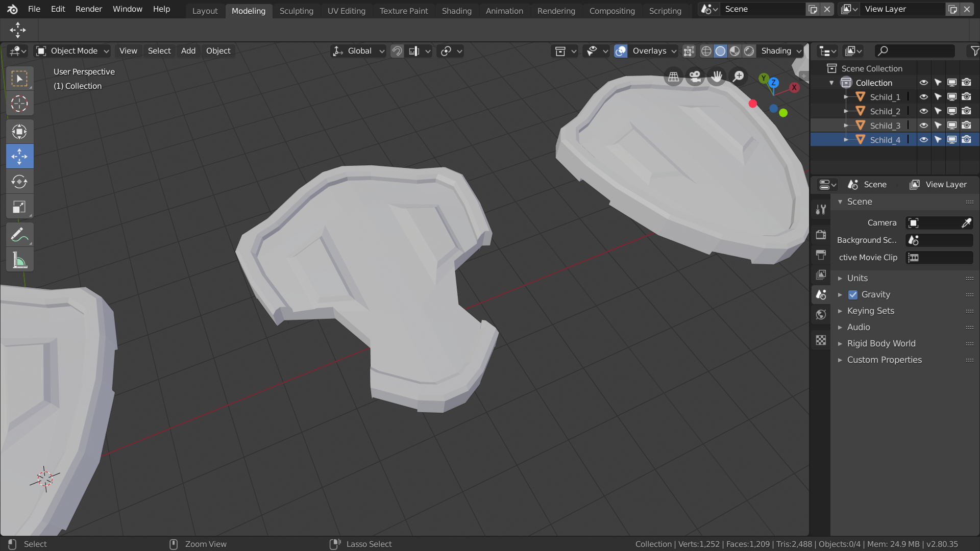Viewport: 980px width, 551px height.
Task: Choose the Measure tool
Action: 19,260
